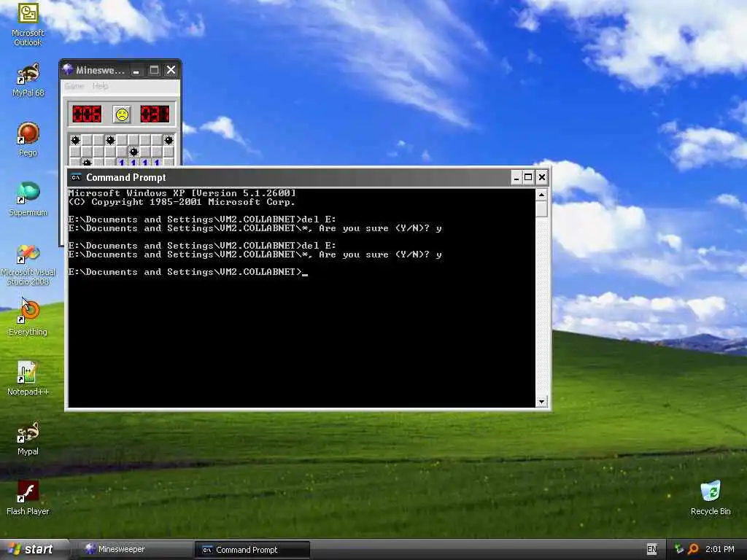This screenshot has height=560, width=747.
Task: Select the Mypal desktop icon
Action: [28, 438]
